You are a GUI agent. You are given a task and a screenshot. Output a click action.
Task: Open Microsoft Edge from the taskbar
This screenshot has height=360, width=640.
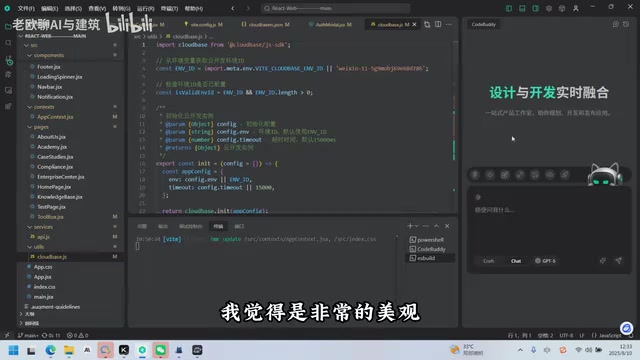point(51,350)
